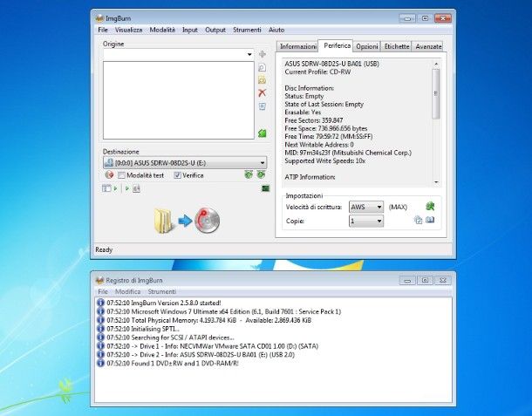Click the second small green play arrow

coord(126,188)
